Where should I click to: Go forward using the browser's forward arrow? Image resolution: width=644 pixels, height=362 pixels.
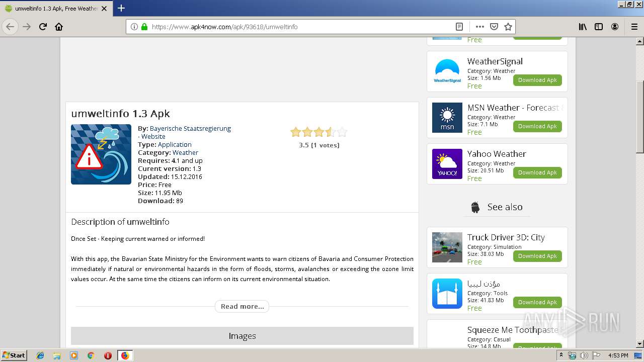(27, 27)
